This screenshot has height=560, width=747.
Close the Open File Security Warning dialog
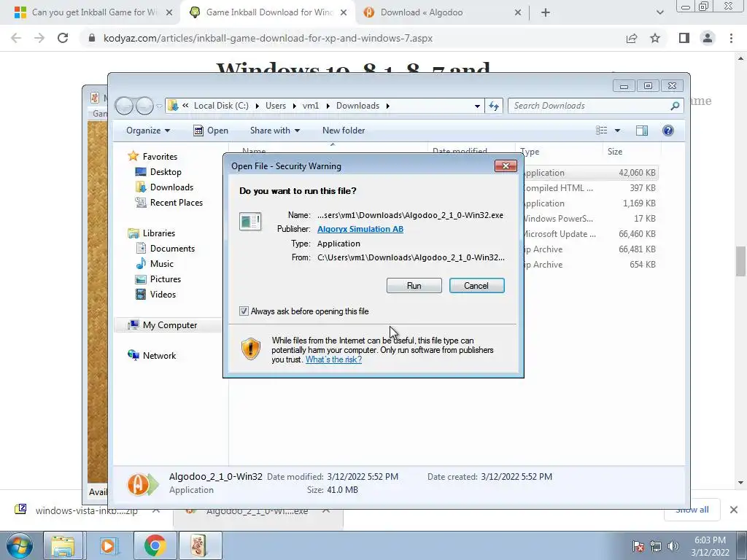click(x=506, y=166)
